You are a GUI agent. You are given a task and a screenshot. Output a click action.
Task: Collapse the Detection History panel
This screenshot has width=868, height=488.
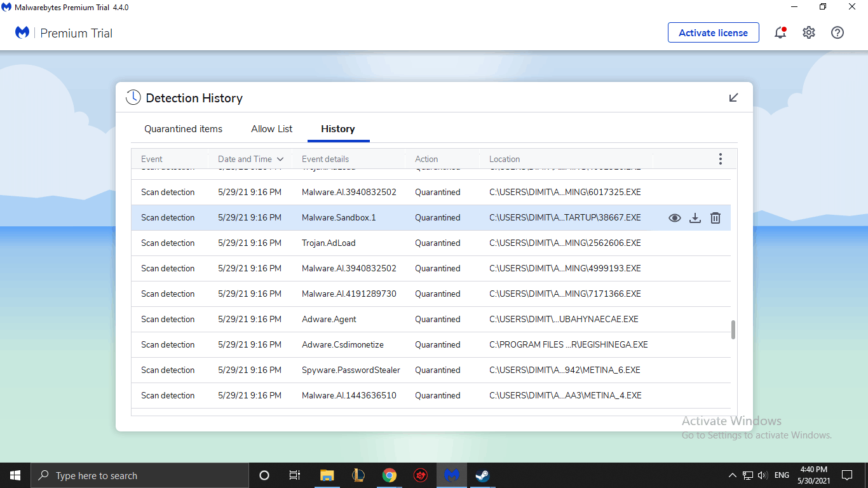(x=734, y=97)
